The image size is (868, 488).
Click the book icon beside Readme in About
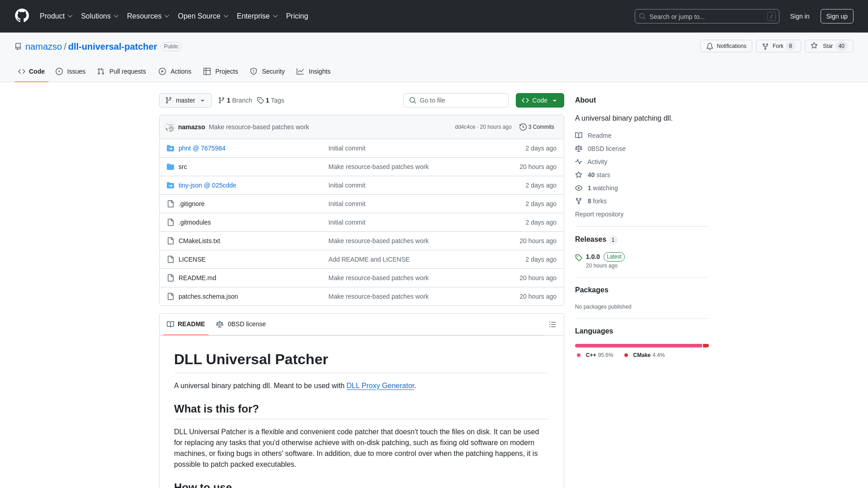point(579,136)
